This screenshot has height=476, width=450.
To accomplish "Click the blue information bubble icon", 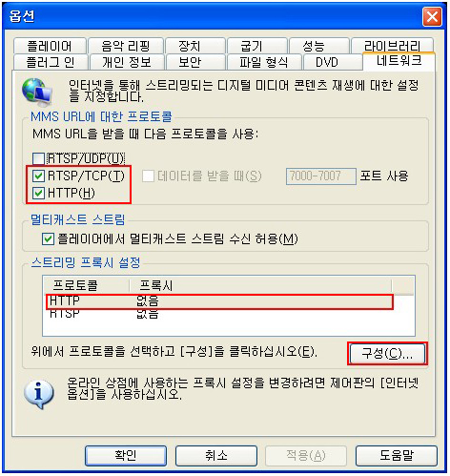I will pos(39,394).
